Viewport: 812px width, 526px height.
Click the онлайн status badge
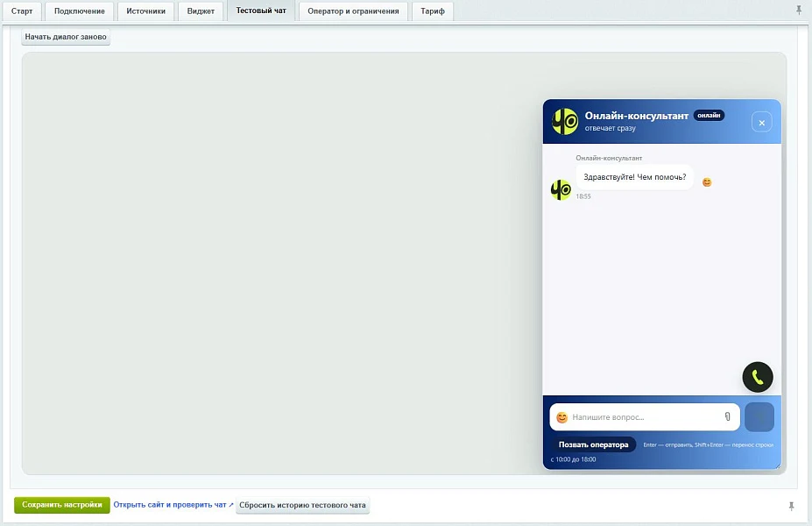click(709, 116)
